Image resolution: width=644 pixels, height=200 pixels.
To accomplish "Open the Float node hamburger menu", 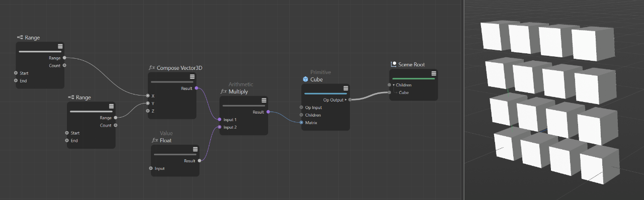I will 195,149.
